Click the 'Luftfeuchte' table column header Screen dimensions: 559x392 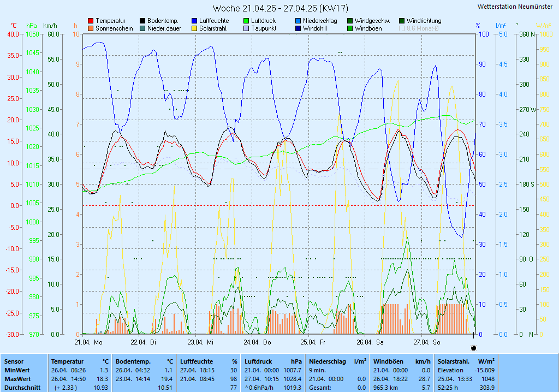(197, 361)
